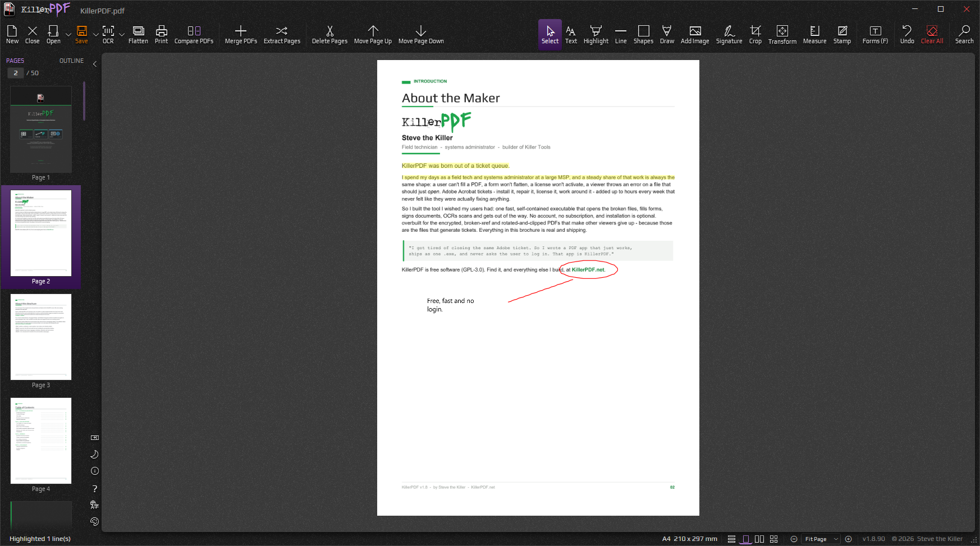The height and width of the screenshot is (546, 980).
Task: Zoom out with the minus button
Action: [x=794, y=539]
